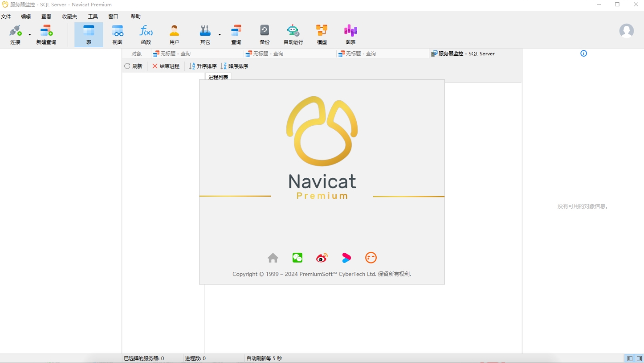The width and height of the screenshot is (644, 363).
Task: Open the 工具 menu
Action: (x=93, y=16)
